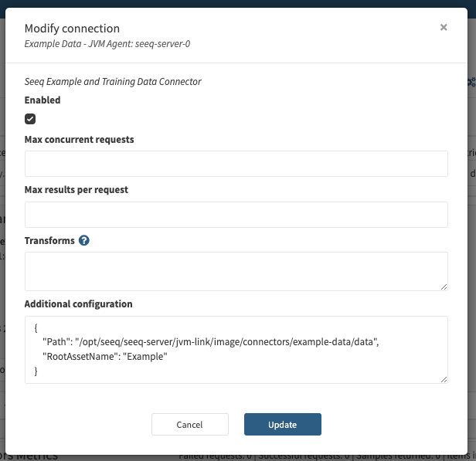Open the Transforms help question mark icon
Screen dimensions: 476x461
(84, 240)
